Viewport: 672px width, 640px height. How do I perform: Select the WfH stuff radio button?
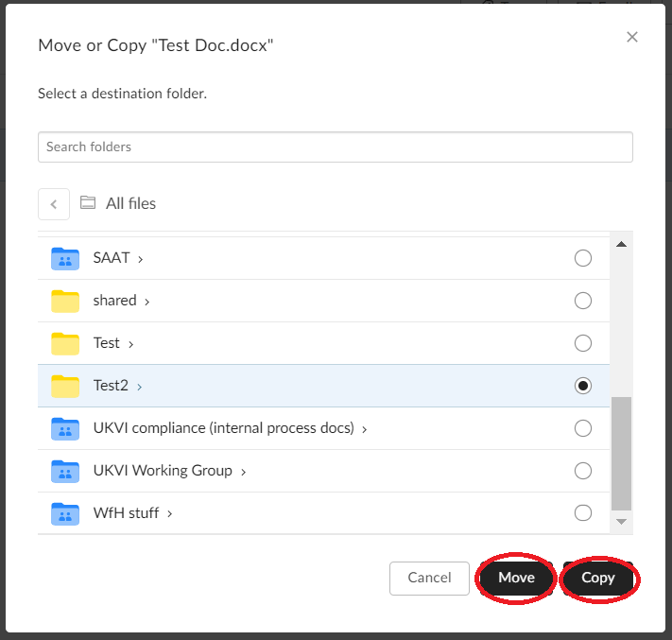583,512
